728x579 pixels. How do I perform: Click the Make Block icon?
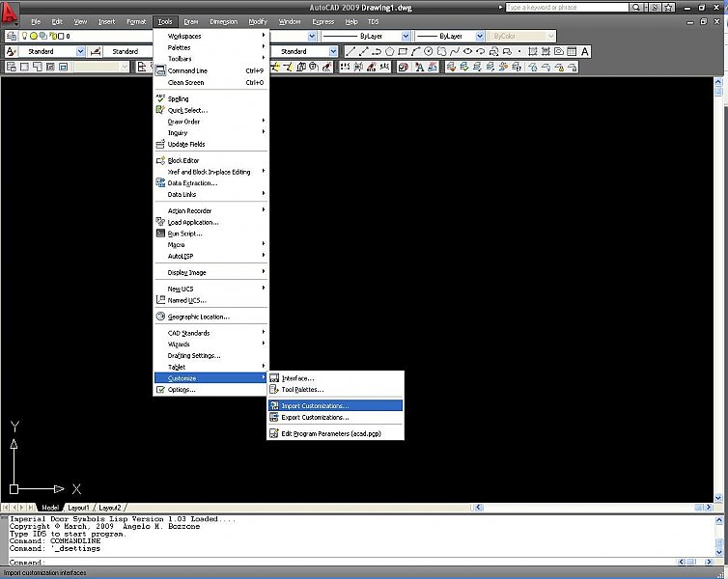pos(507,51)
